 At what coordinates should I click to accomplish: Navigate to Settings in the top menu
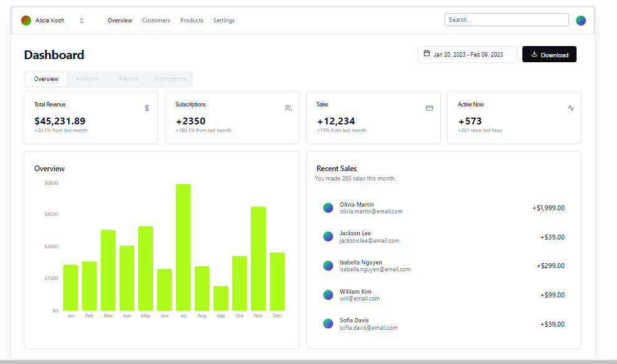tap(224, 20)
